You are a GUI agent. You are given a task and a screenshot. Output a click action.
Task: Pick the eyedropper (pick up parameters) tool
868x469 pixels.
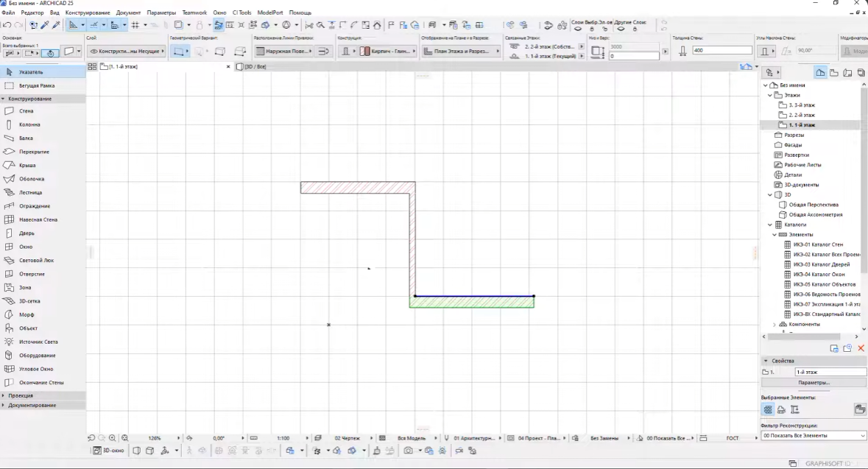[46, 25]
